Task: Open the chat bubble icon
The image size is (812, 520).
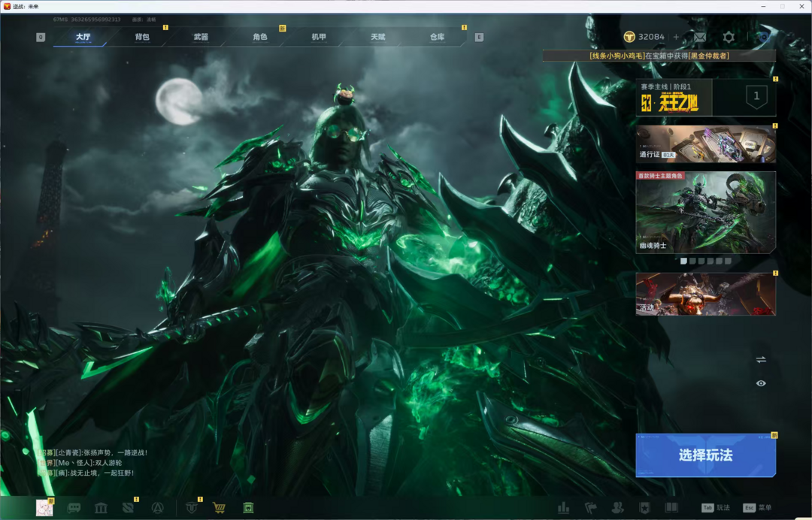Action: point(74,508)
